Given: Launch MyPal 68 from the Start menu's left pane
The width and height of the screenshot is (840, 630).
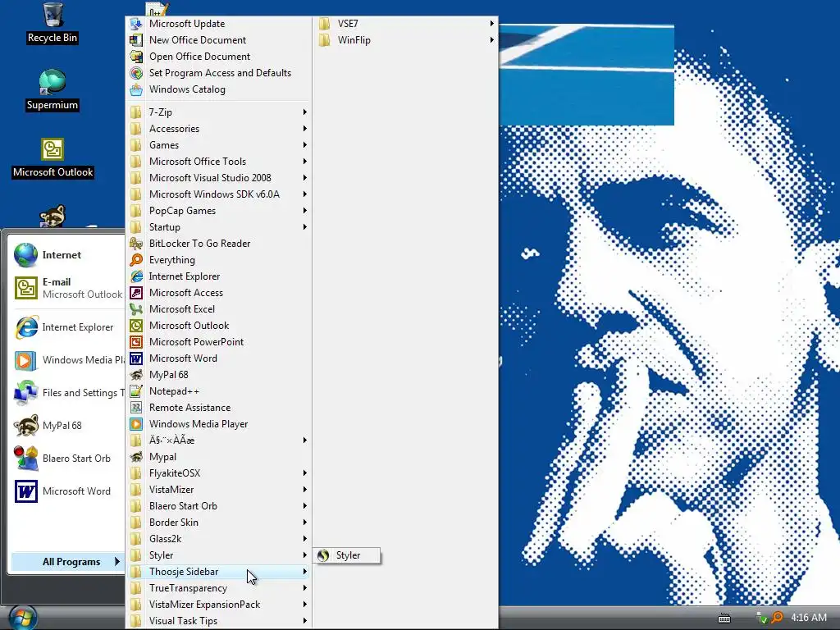Looking at the screenshot, I should (67, 426).
